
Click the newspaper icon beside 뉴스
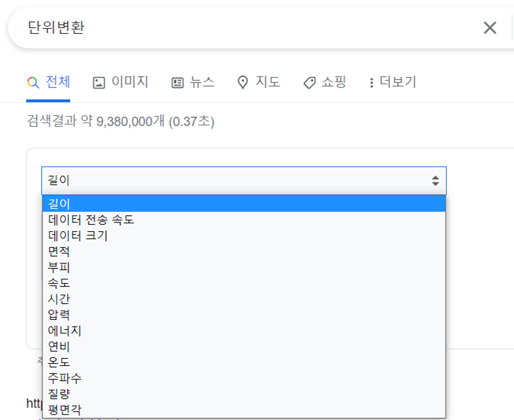177,83
